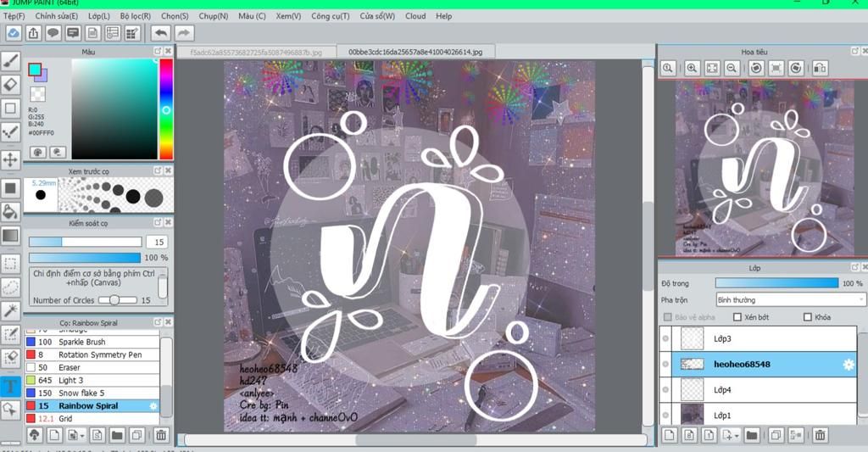The height and width of the screenshot is (452, 868).
Task: Click the canvas horizontal scrollbar
Action: click(415, 440)
